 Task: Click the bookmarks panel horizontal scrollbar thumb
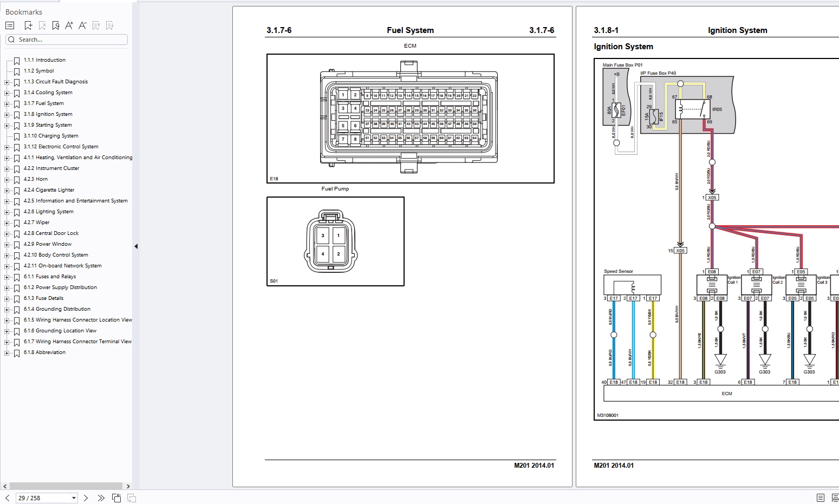(x=66, y=486)
